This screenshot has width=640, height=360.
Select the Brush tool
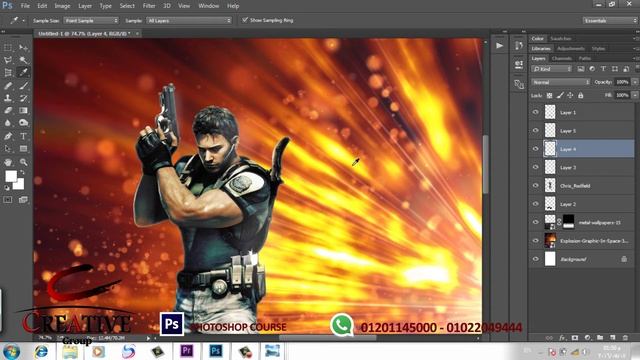(23, 85)
